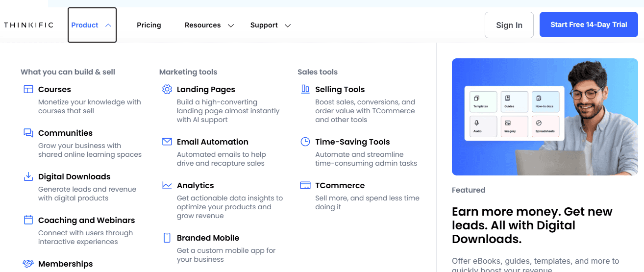Click the Communities chat bubbles icon
644x272 pixels.
[x=28, y=133]
